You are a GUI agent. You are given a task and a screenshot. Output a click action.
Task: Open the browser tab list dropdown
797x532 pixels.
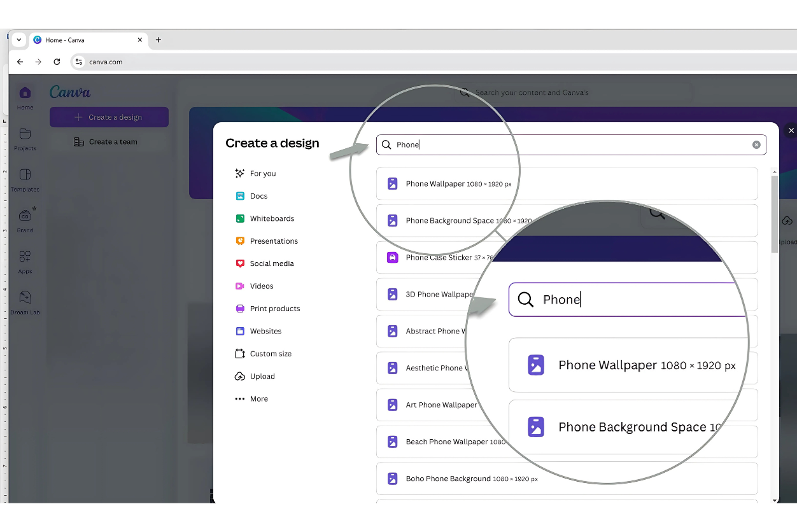19,39
